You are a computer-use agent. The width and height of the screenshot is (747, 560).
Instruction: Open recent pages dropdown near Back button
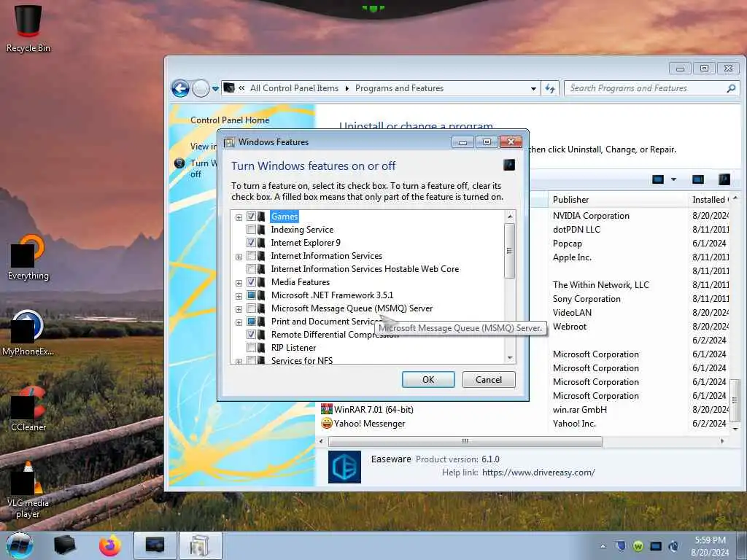[215, 88]
